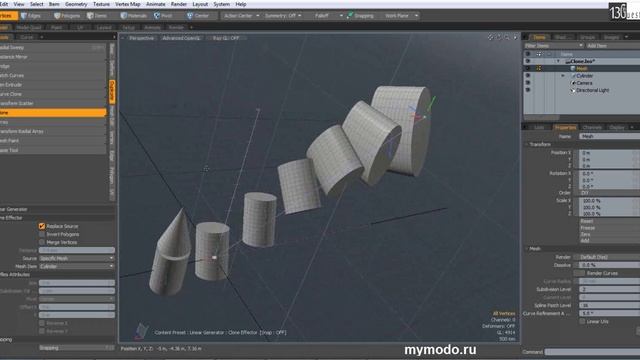Click the viewport axis gizmo icon
The image size is (640, 360).
pyautogui.click(x=141, y=331)
